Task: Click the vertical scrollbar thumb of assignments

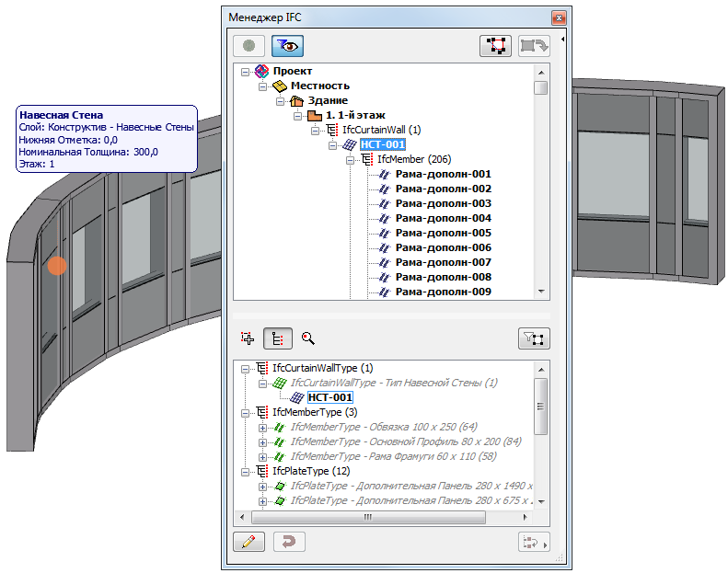Action: coord(540,406)
